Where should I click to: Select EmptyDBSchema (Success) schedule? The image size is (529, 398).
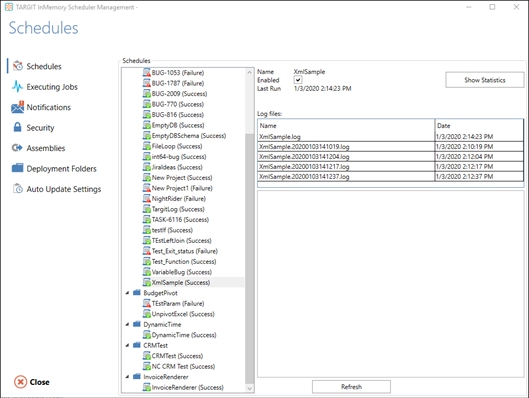[189, 136]
